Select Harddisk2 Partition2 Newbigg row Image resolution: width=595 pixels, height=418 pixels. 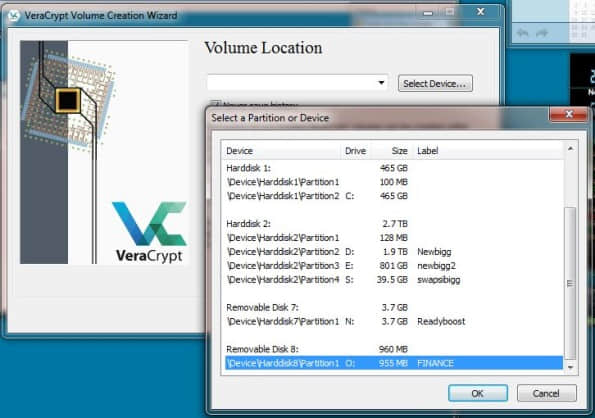(394, 251)
